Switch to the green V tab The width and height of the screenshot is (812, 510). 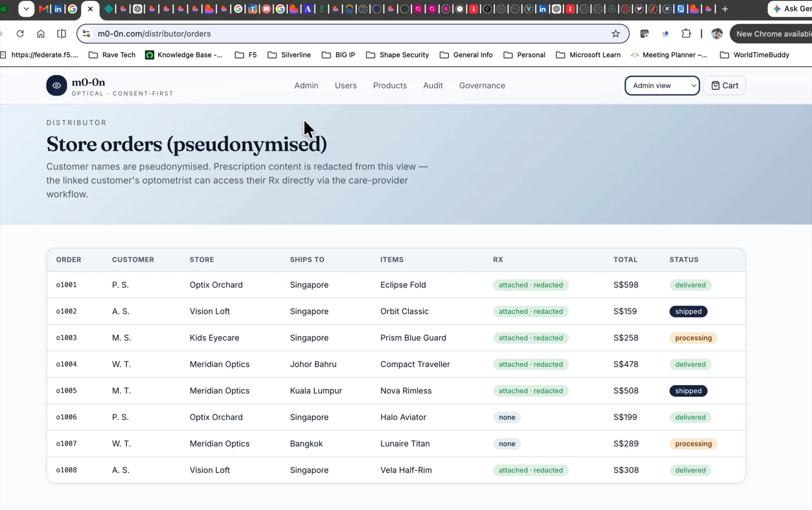point(529,9)
